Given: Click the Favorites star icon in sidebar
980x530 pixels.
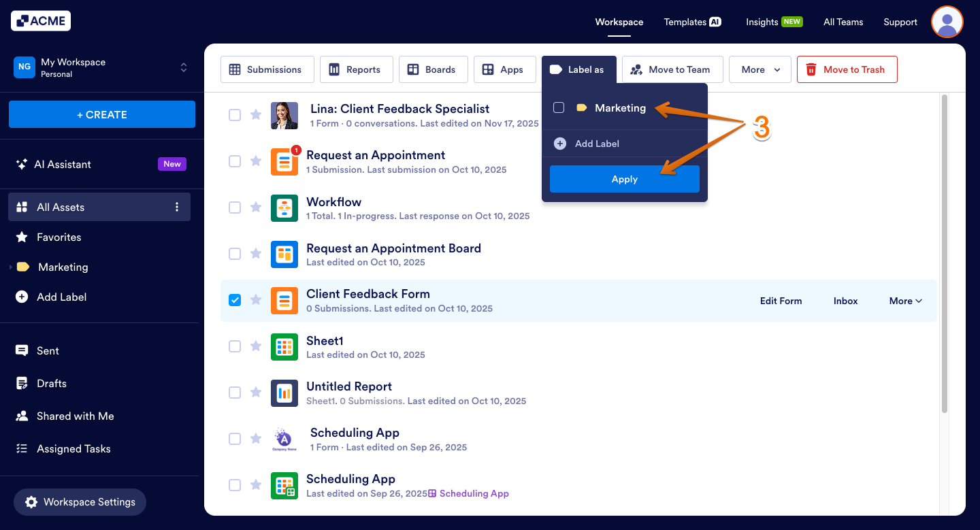Looking at the screenshot, I should (22, 237).
